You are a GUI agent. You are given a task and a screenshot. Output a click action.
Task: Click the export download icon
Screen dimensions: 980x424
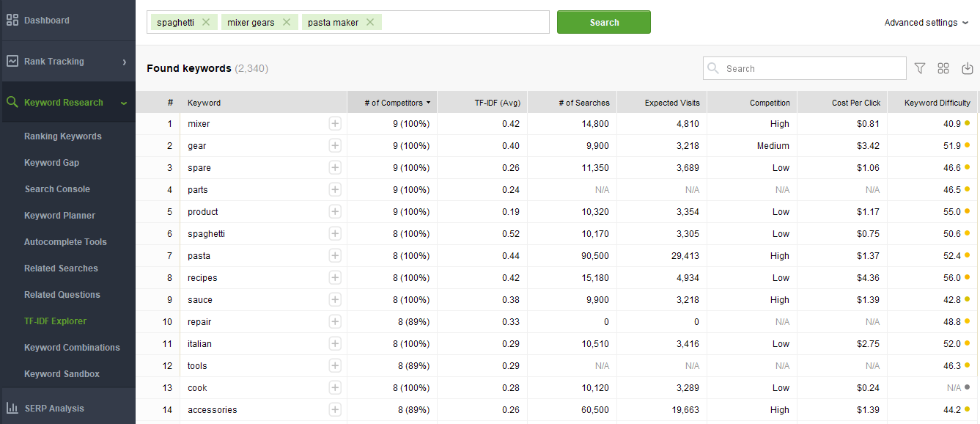click(967, 68)
